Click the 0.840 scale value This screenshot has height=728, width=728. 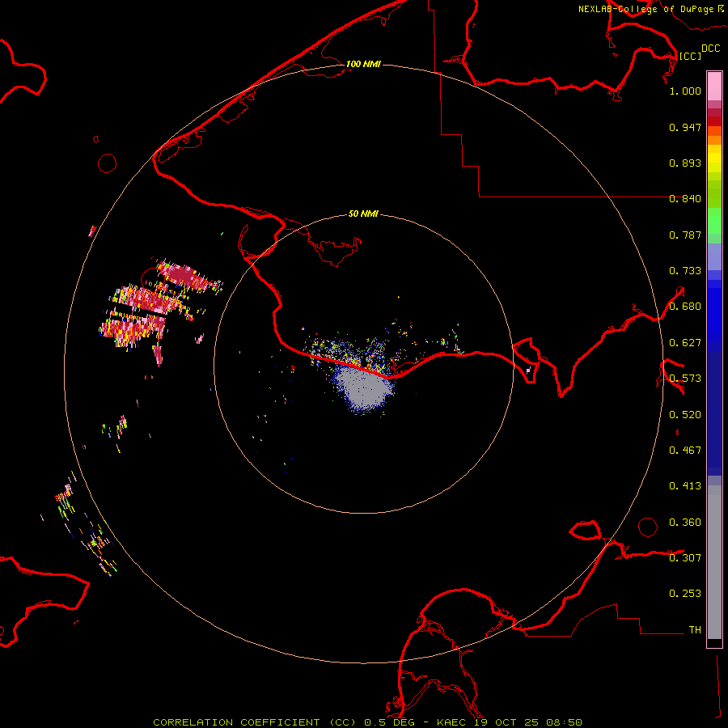click(x=685, y=199)
